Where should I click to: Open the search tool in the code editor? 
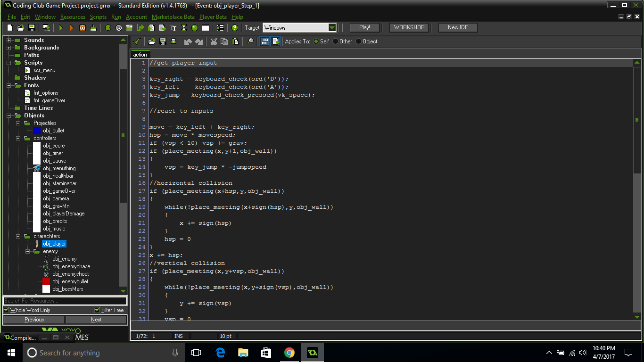coord(251,41)
